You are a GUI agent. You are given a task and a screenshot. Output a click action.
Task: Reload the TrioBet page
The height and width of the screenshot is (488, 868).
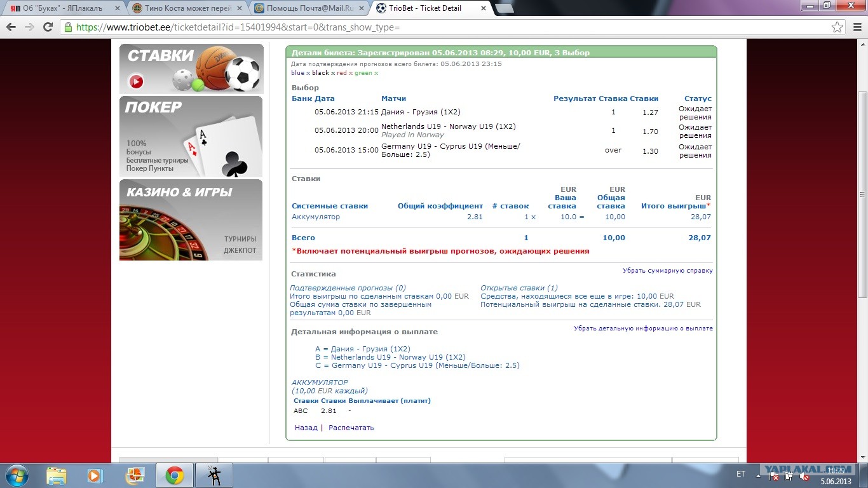48,27
